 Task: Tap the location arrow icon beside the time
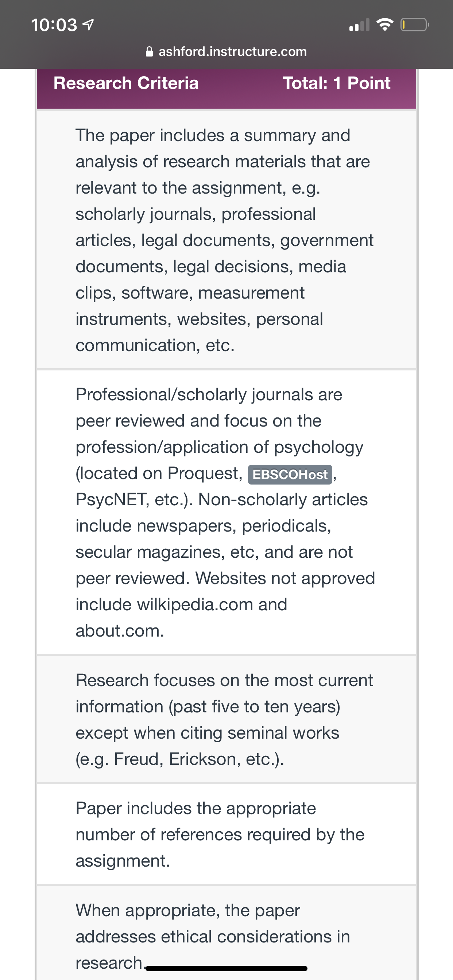coord(88,25)
